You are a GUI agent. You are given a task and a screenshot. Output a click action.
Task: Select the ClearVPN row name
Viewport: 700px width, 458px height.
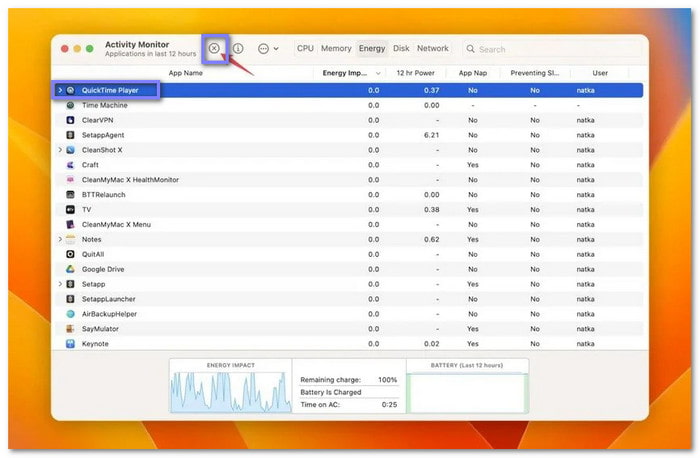97,120
